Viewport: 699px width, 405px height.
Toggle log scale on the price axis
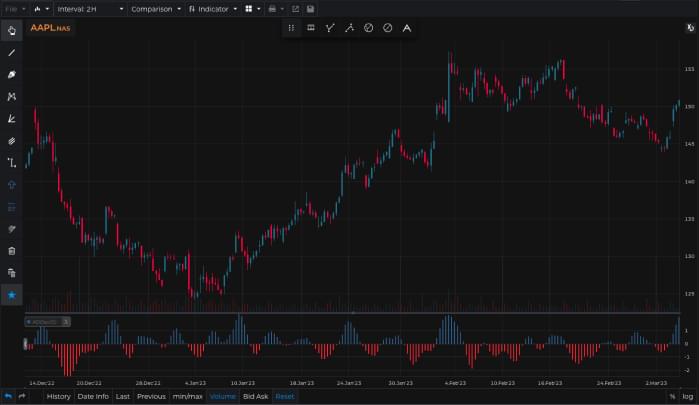click(x=687, y=397)
